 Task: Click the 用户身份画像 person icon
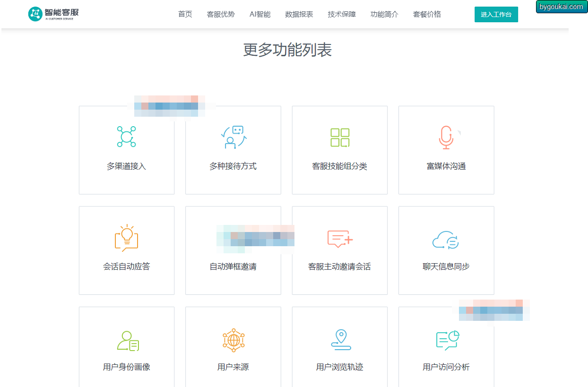point(128,341)
